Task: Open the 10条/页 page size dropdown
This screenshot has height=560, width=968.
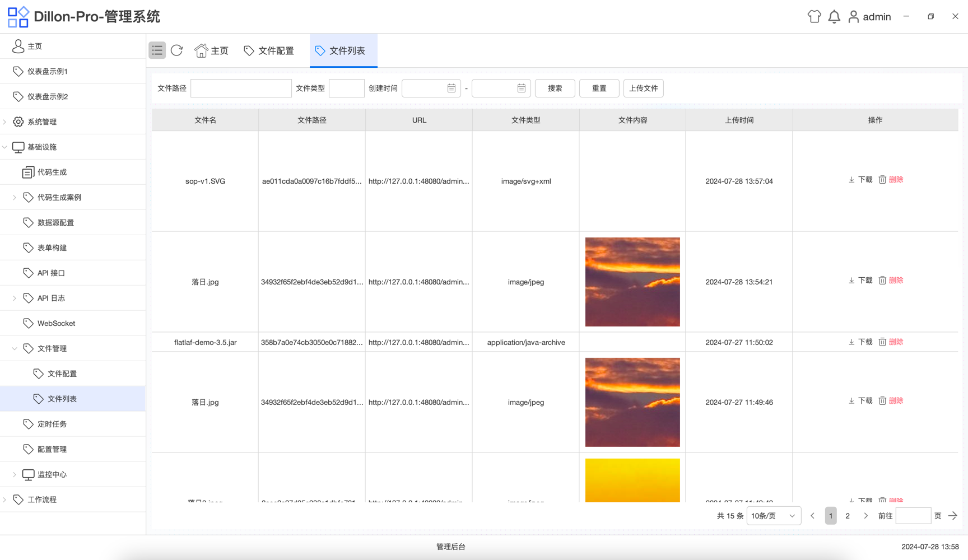Action: (x=774, y=516)
